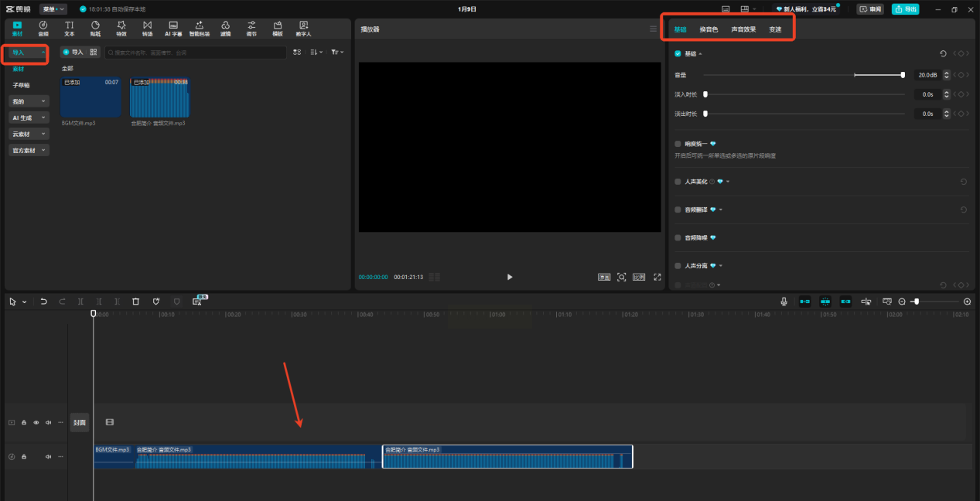The height and width of the screenshot is (501, 980).
Task: Open the 转场 (Transitions) panel
Action: pyautogui.click(x=147, y=29)
